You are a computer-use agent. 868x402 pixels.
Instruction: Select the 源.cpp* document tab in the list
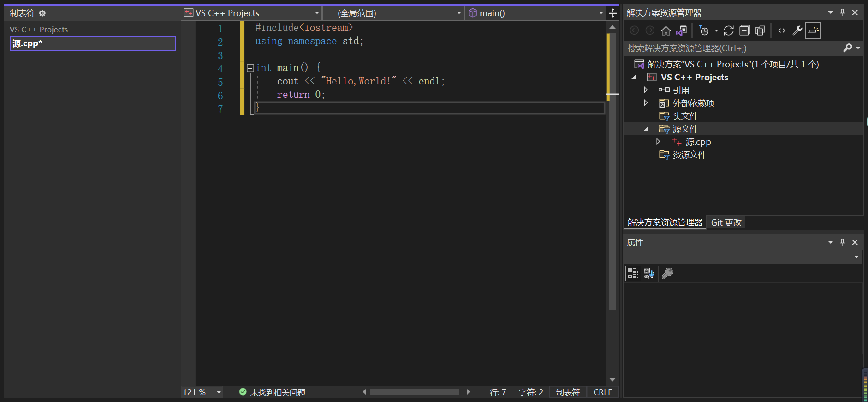click(x=93, y=43)
